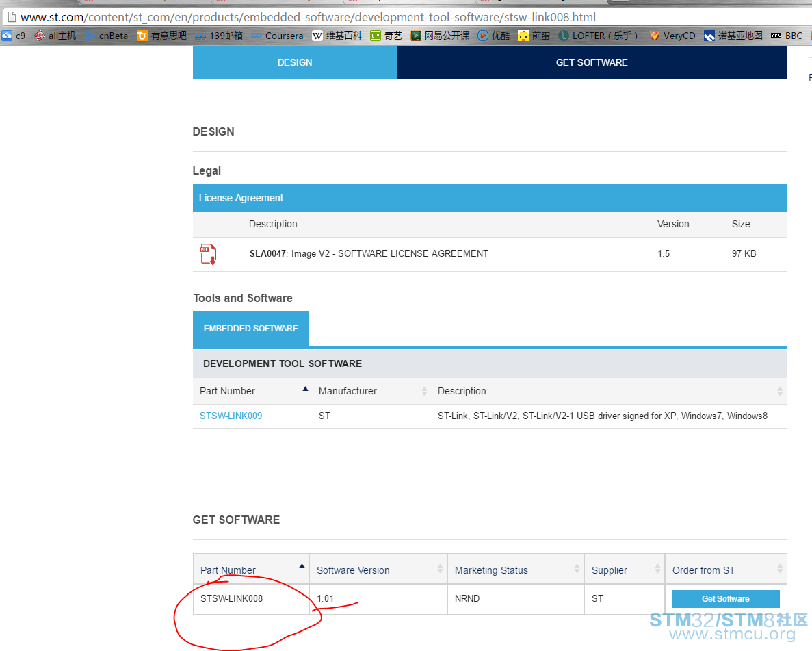This screenshot has width=812, height=651.
Task: Select the 1.01 software version cell
Action: coord(378,599)
